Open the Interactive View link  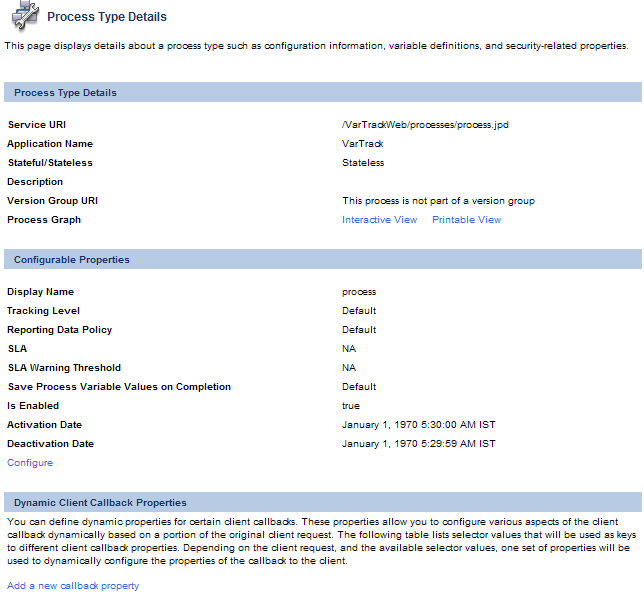point(380,220)
